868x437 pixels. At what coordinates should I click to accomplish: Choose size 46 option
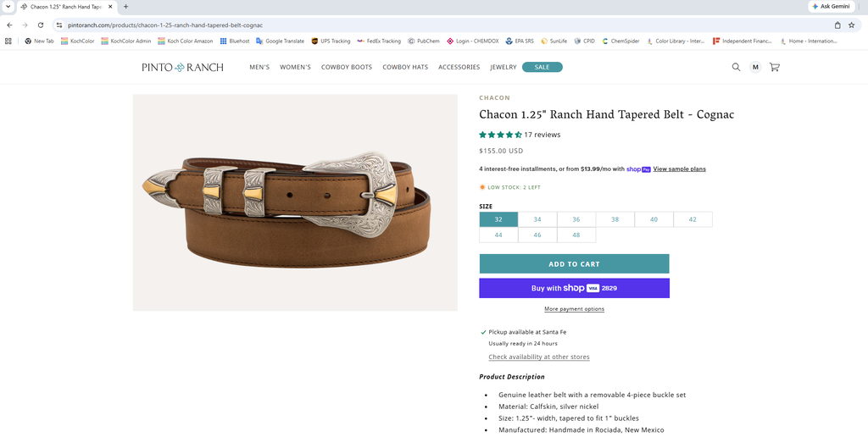click(x=537, y=235)
